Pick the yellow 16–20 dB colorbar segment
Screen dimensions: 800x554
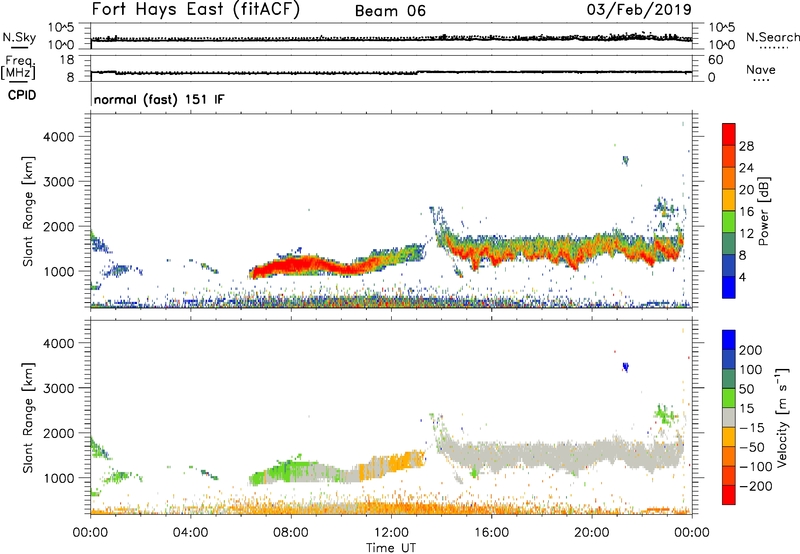[729, 200]
